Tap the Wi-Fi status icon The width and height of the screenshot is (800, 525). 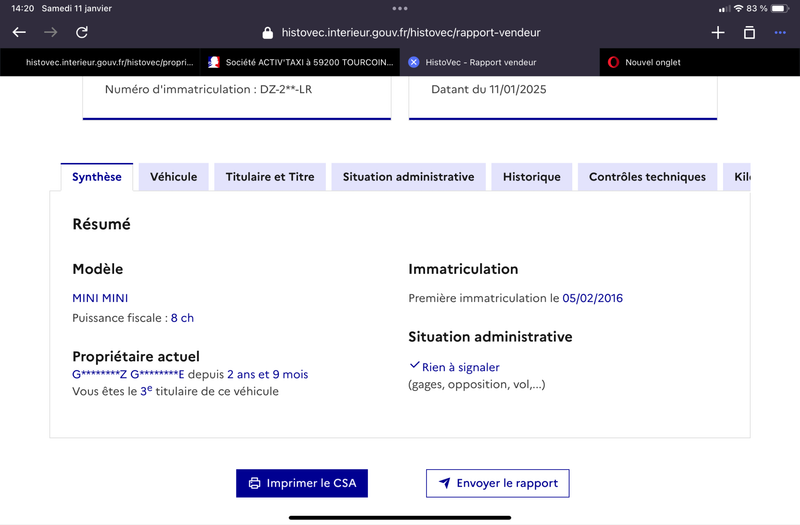pos(738,9)
